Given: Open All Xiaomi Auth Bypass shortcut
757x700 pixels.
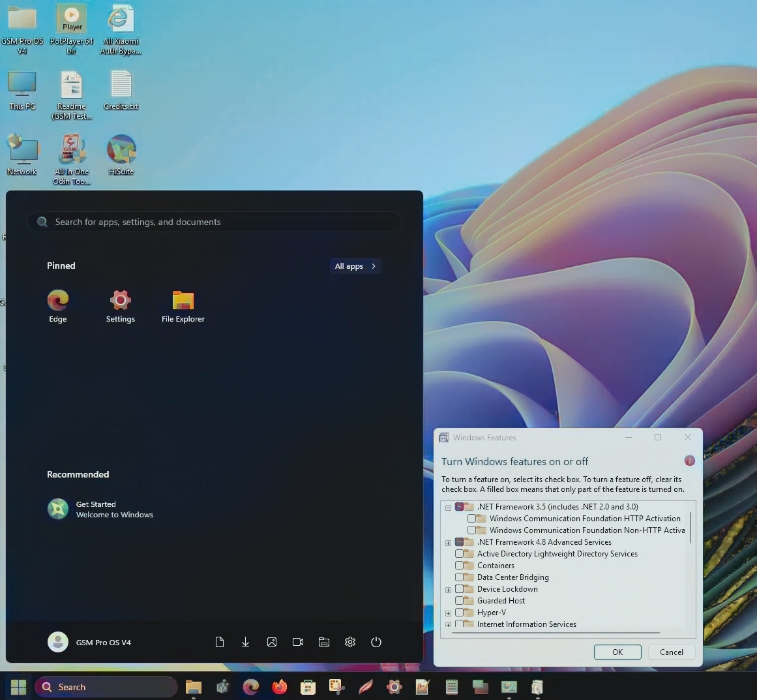Looking at the screenshot, I should (121, 30).
